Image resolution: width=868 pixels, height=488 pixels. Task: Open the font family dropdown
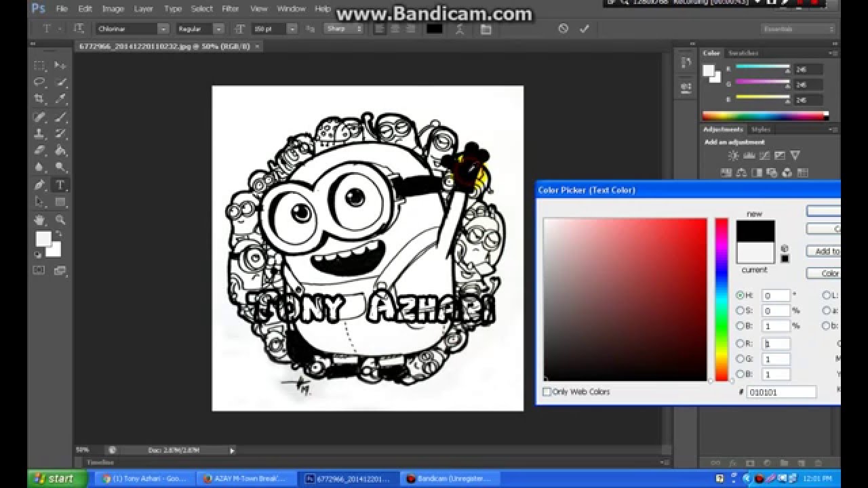click(x=163, y=28)
